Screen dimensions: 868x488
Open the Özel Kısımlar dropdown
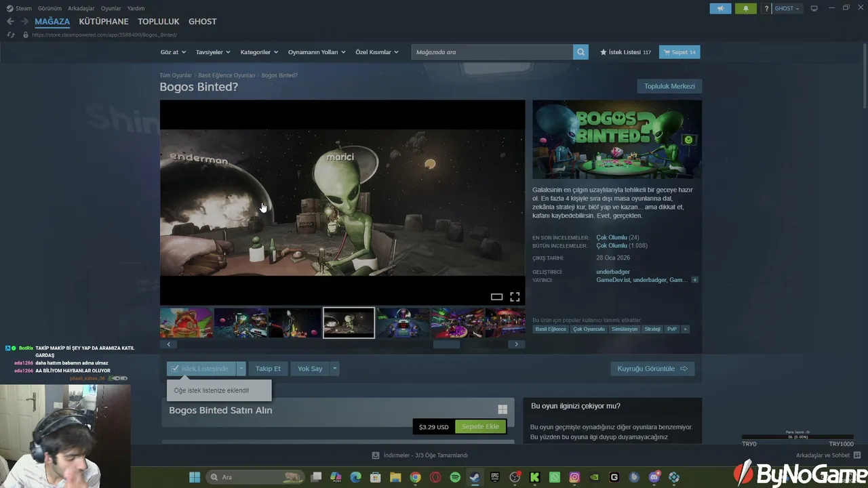click(x=377, y=52)
